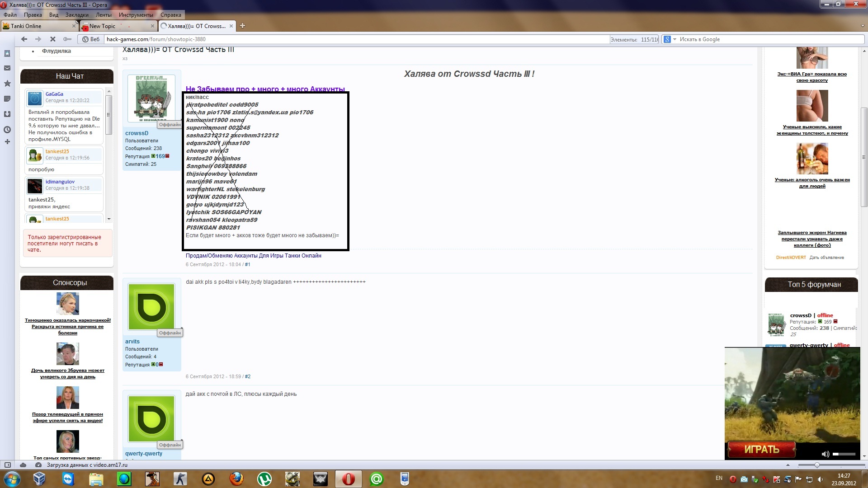Go back using the Opera back arrow

pyautogui.click(x=24, y=39)
